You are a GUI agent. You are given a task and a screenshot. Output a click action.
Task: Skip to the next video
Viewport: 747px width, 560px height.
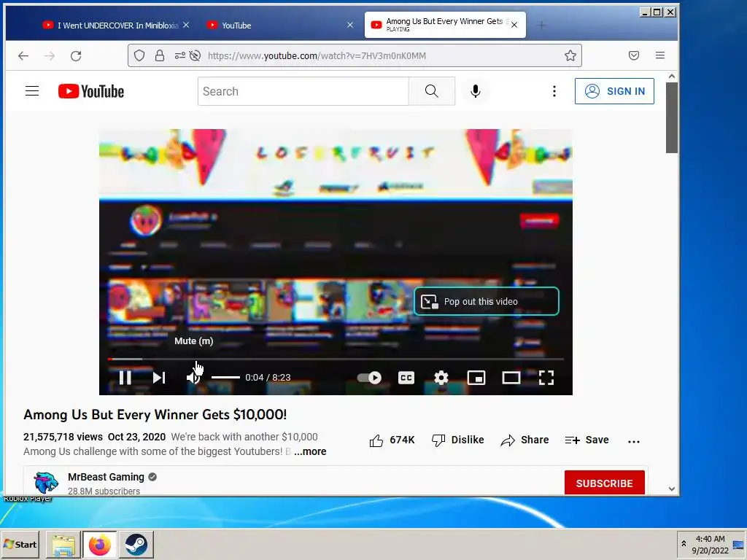(159, 378)
